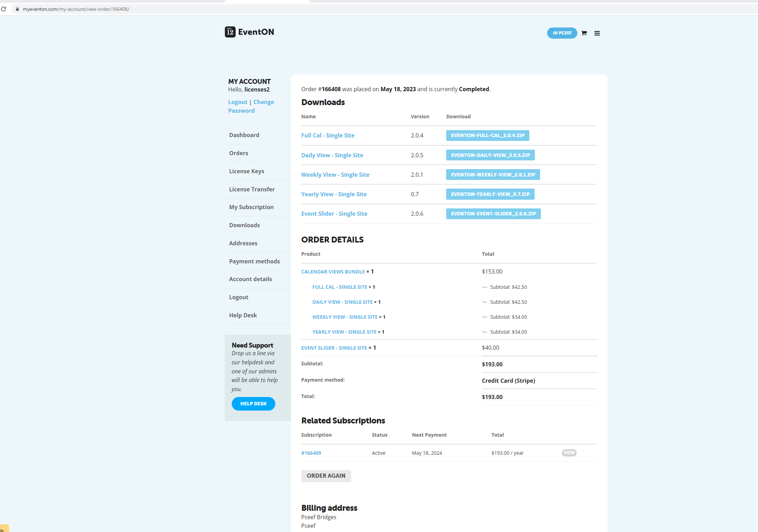Screen dimensions: 758x532
Task: Open the CALENDAR VIEWS BUNDLE product link
Action: tap(333, 271)
